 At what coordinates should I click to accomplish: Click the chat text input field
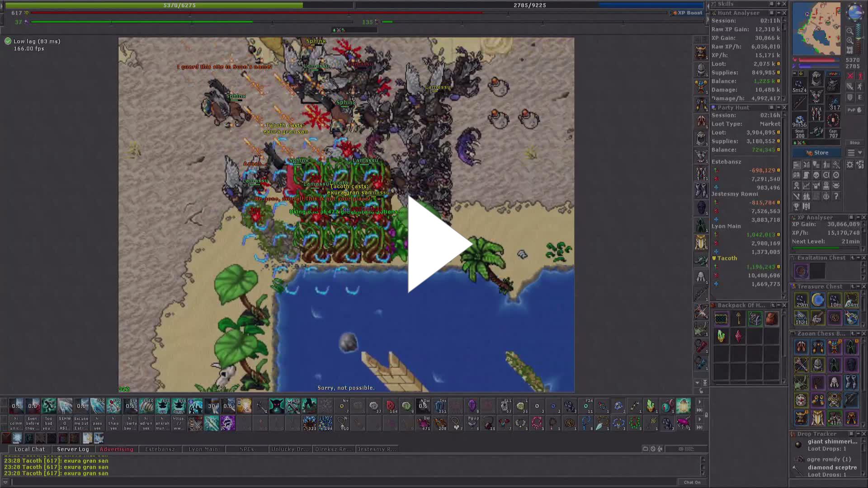[344, 482]
